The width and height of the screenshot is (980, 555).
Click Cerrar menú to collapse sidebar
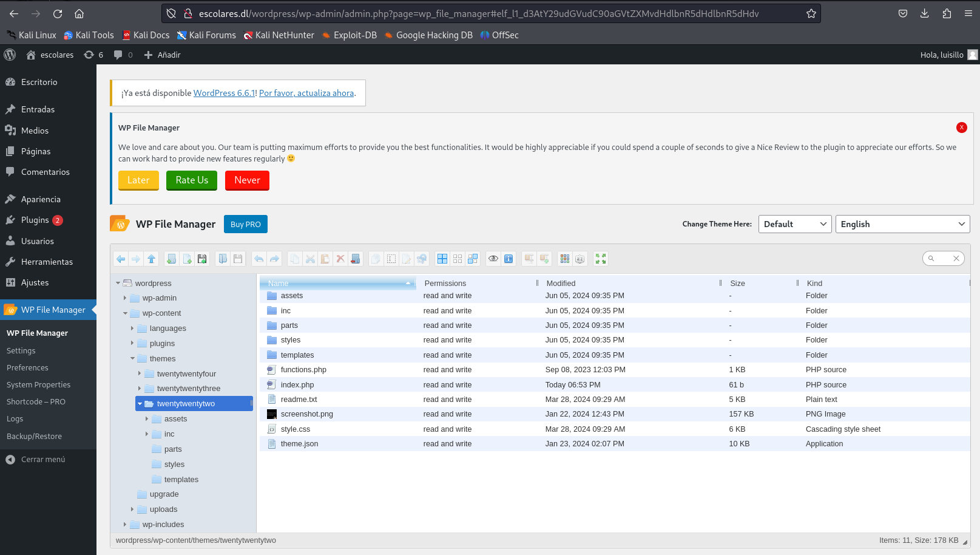(42, 460)
